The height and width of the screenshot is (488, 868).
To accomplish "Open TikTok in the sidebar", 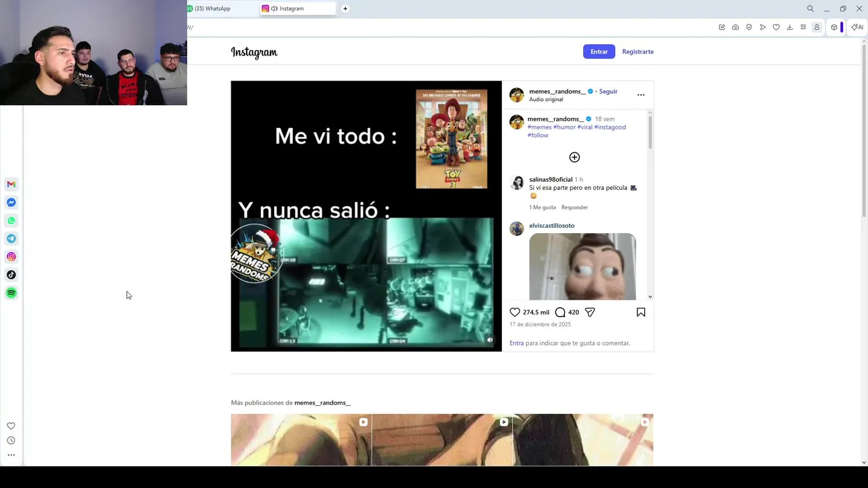I will click(x=11, y=274).
